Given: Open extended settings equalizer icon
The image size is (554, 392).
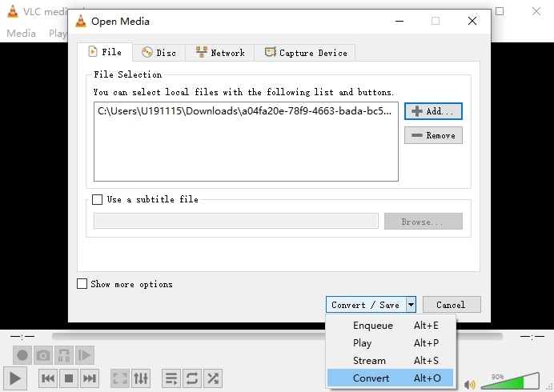Looking at the screenshot, I should pyautogui.click(x=141, y=378).
